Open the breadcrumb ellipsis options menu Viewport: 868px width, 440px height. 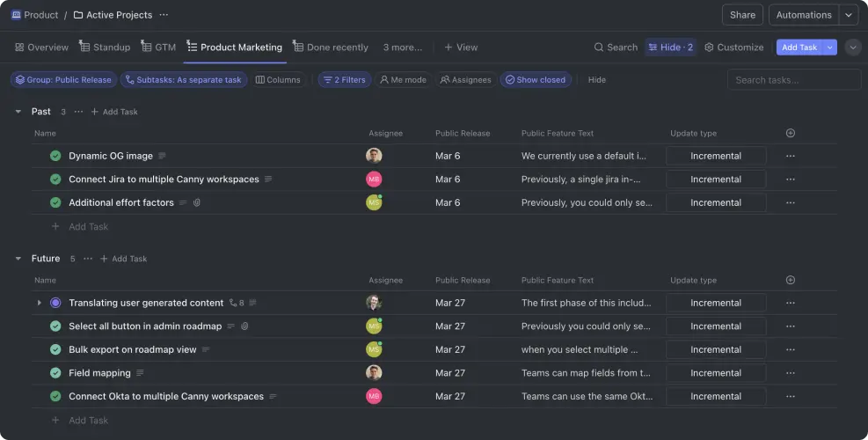pos(164,15)
